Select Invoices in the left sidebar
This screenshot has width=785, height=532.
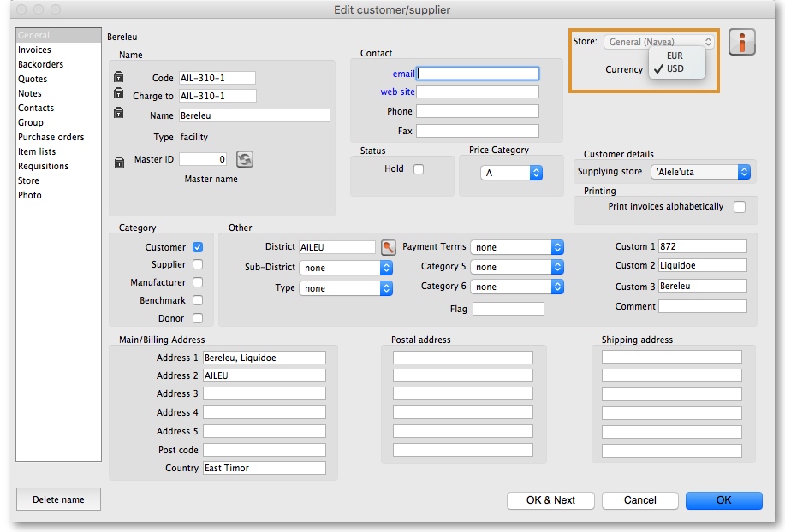tap(35, 50)
